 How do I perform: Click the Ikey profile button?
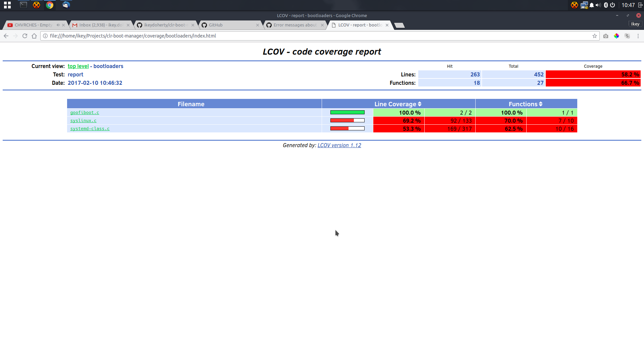(635, 24)
